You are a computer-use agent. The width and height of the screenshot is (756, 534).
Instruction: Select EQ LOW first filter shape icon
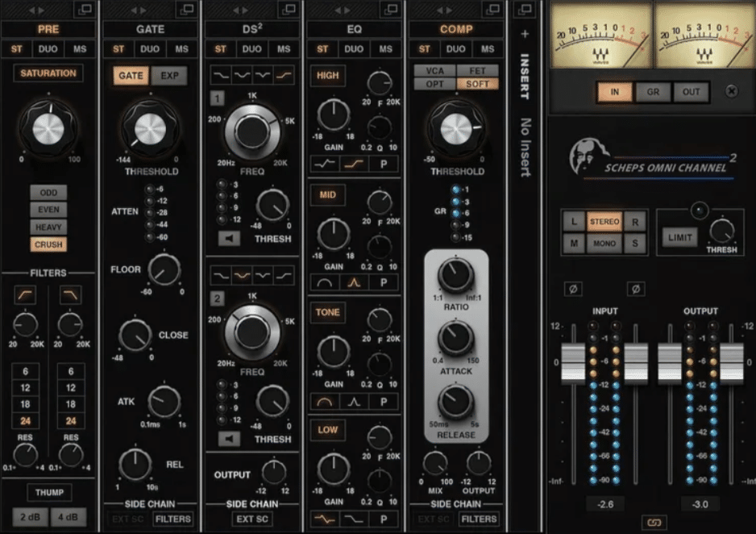tap(325, 519)
